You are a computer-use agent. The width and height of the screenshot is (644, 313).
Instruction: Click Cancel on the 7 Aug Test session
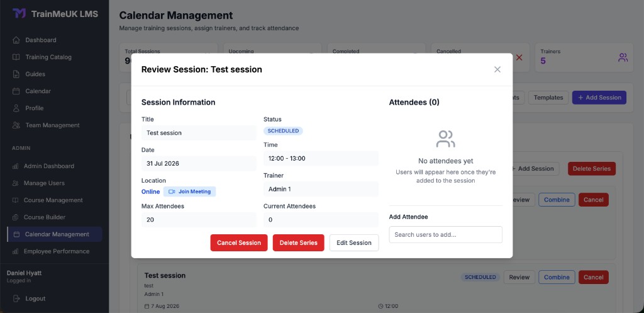point(594,277)
